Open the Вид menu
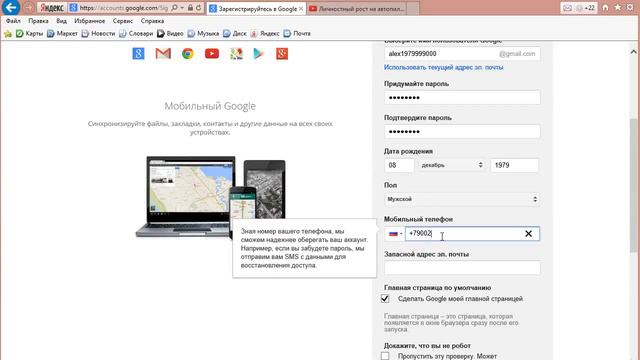Image resolution: width=640 pixels, height=360 pixels. point(61,21)
